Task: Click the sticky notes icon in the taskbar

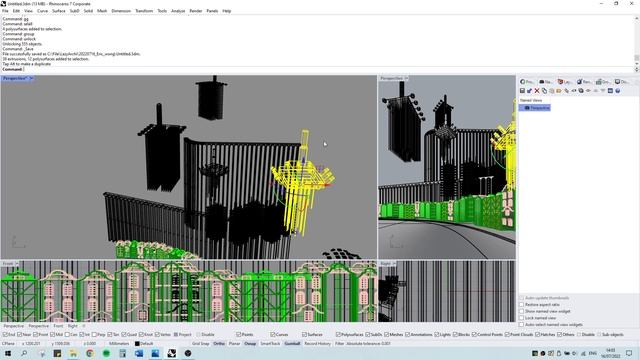Action: (x=57, y=353)
